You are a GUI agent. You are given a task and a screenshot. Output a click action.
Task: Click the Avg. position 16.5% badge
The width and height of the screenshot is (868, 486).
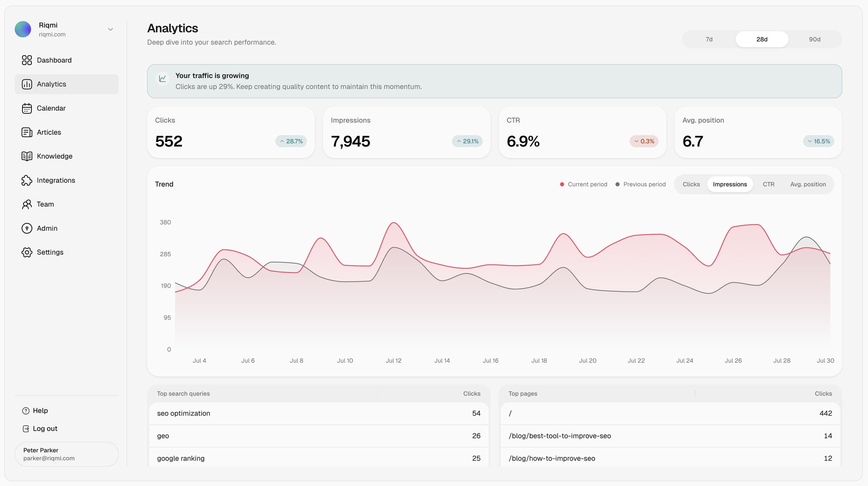pyautogui.click(x=819, y=141)
